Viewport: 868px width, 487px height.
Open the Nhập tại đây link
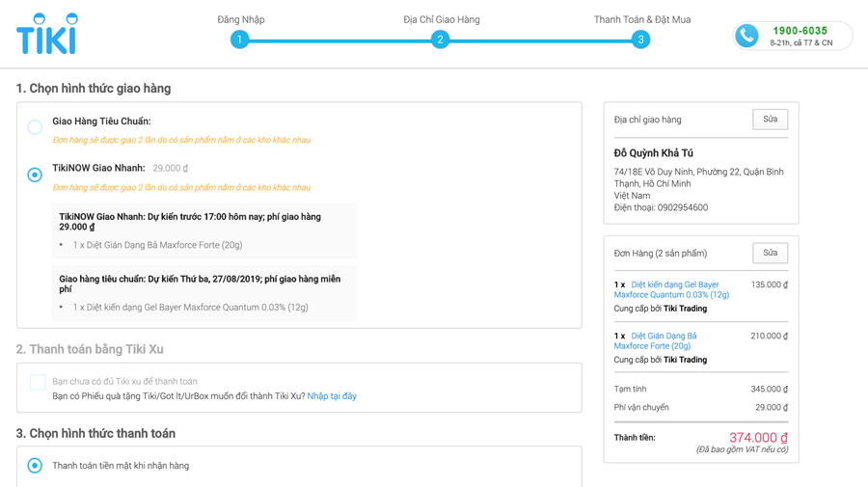[332, 396]
